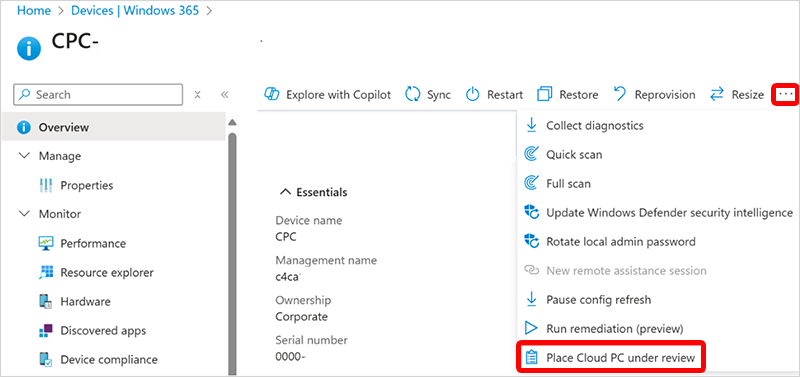Reprovision this Cloud PC
This screenshot has height=377, width=800.
654,94
